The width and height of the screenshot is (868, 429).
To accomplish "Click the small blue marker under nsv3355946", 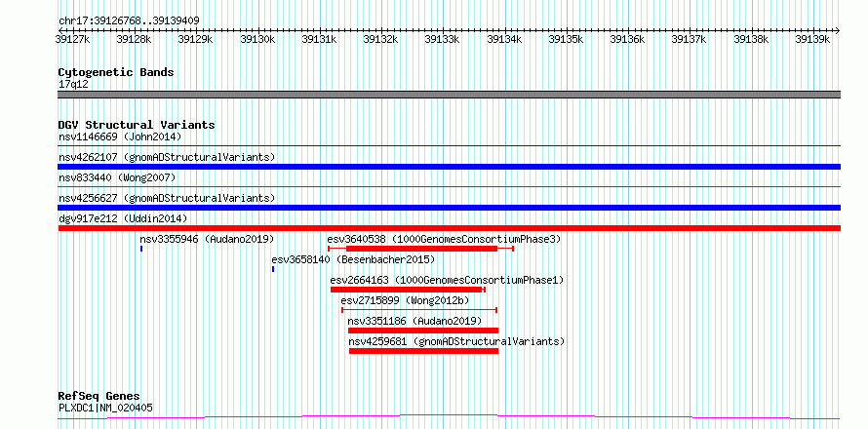I will [x=141, y=249].
